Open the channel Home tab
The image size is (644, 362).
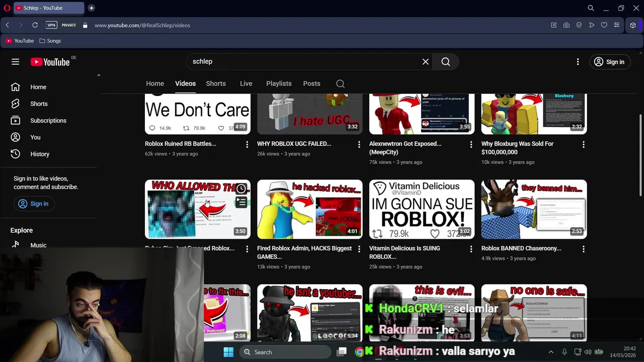[x=155, y=83]
